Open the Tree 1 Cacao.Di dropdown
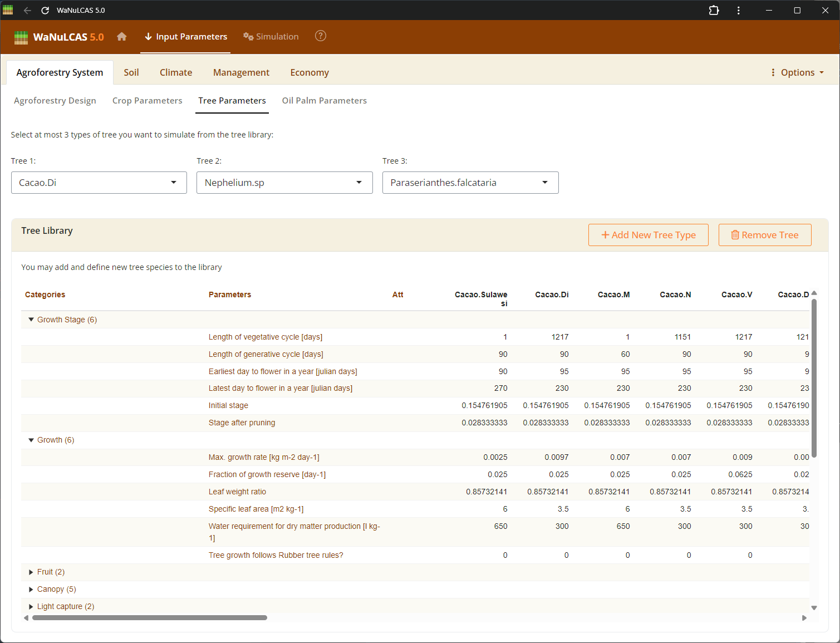The image size is (840, 643). (99, 183)
